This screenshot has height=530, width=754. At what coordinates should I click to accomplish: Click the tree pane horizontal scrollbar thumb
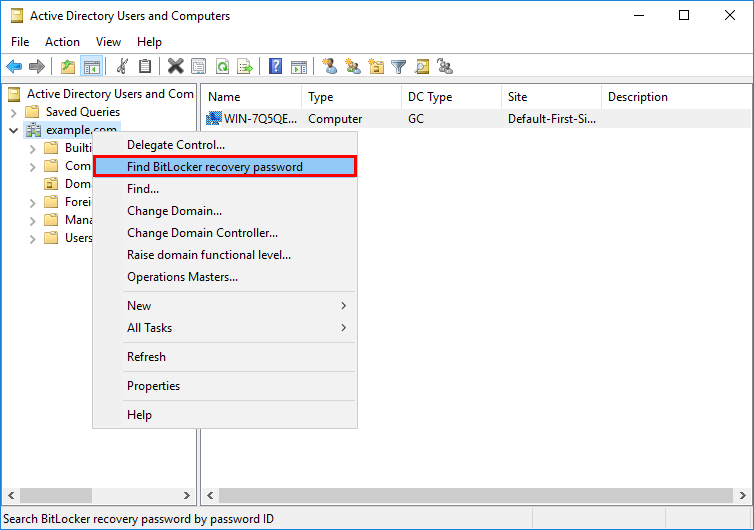(56, 495)
